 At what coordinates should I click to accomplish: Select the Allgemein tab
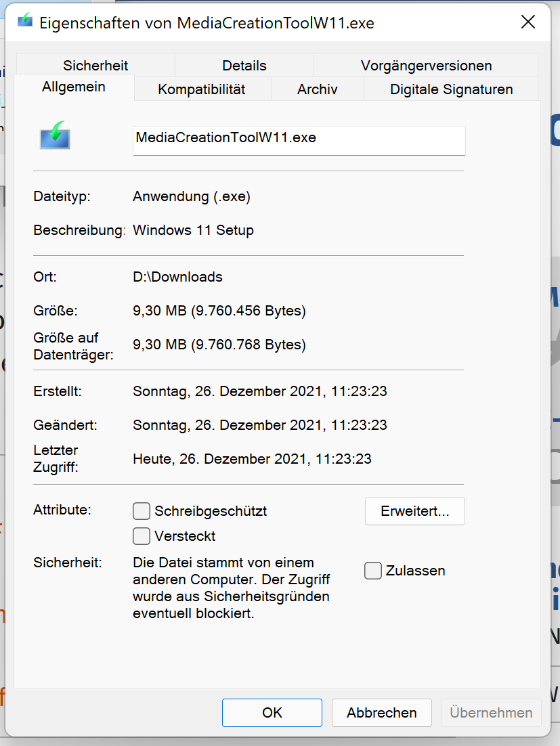pos(74,87)
